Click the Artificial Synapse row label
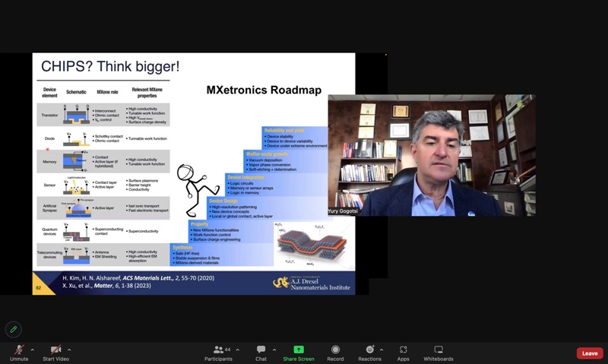Image resolution: width=608 pixels, height=364 pixels. click(49, 208)
